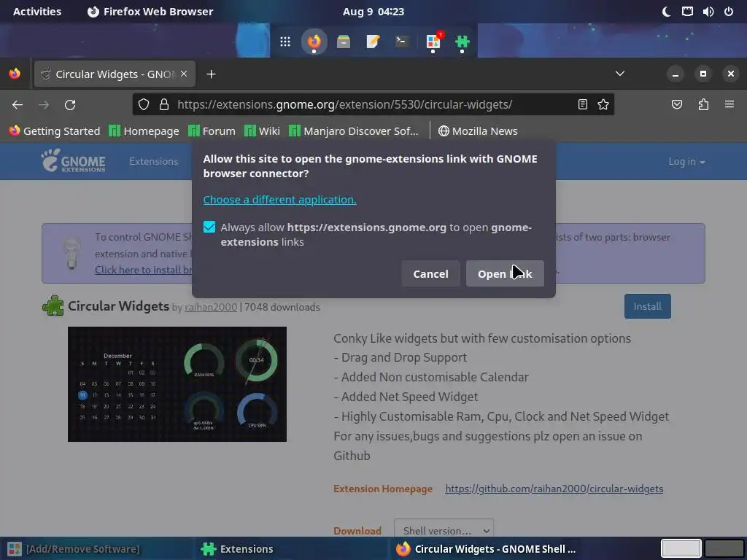Click the Firefox View icon left of the tabs
The width and height of the screenshot is (747, 560).
coord(15,74)
